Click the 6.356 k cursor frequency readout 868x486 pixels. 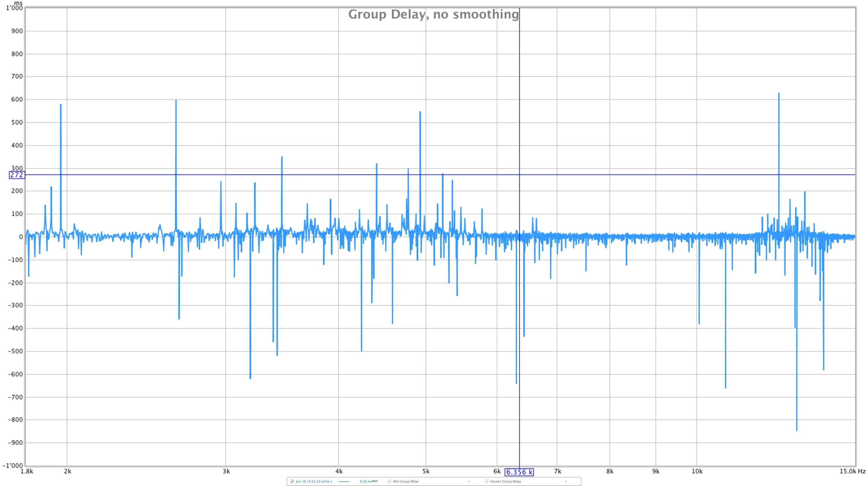coord(519,472)
